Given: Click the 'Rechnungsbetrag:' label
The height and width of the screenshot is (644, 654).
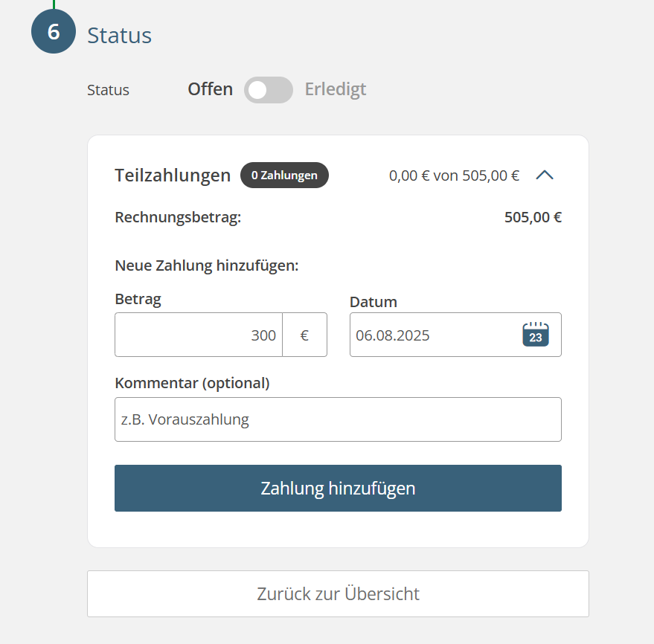Looking at the screenshot, I should (x=178, y=218).
